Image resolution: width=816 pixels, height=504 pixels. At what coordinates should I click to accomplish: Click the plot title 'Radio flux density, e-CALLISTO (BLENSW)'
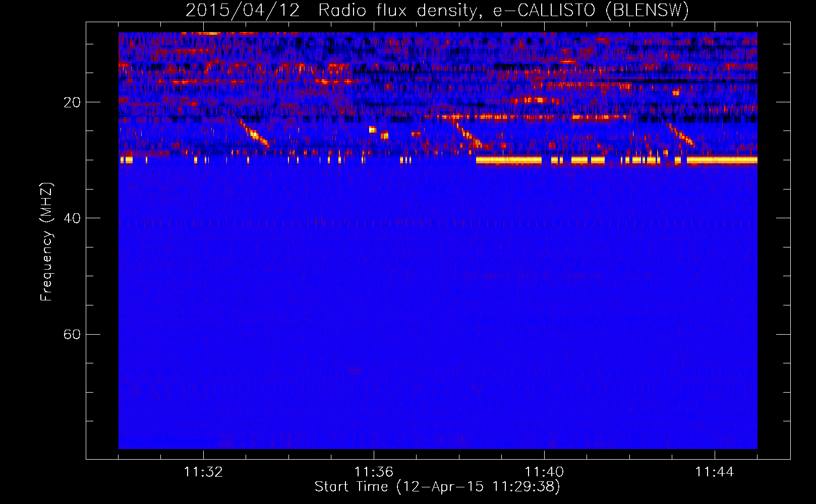pos(503,11)
